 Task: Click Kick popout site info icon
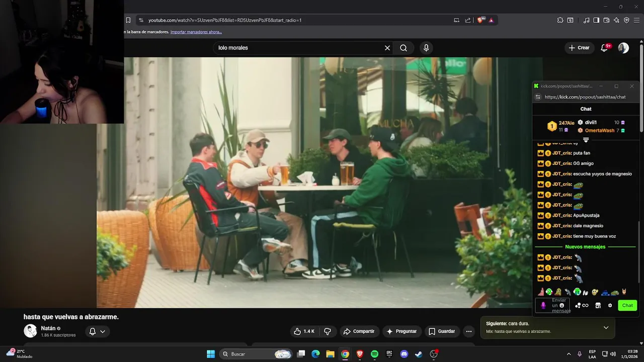coord(537,97)
